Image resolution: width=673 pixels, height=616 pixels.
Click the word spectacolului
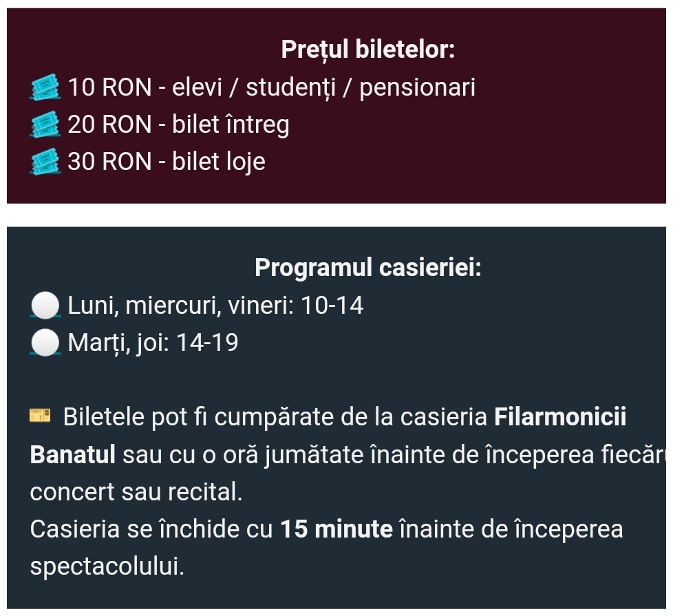pos(107,566)
